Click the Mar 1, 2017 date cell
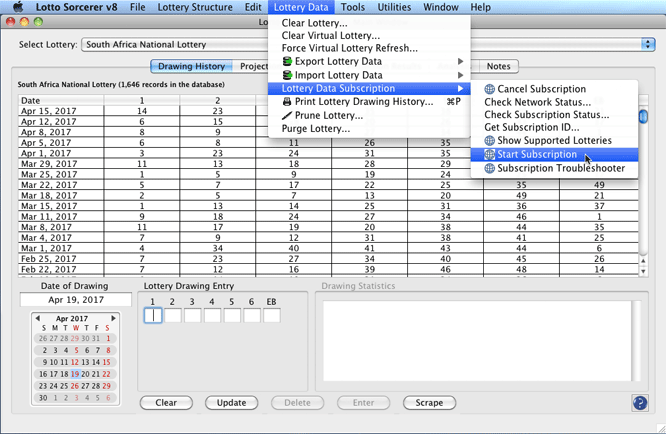 (61, 248)
